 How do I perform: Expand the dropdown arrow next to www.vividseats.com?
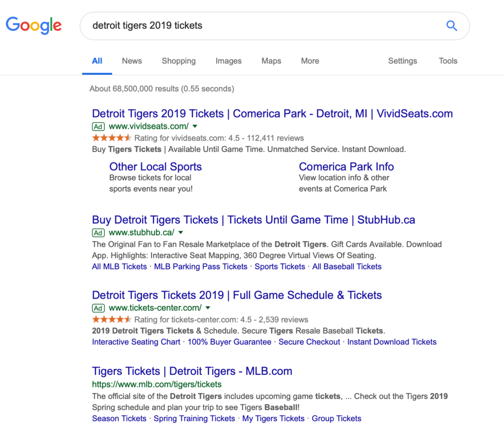tap(195, 126)
